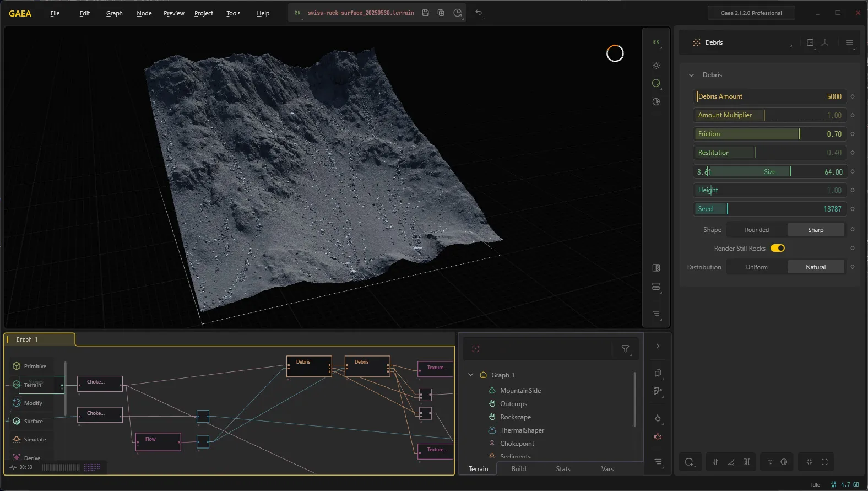868x491 pixels.
Task: Open the Debris panel hamburger menu
Action: click(x=849, y=42)
